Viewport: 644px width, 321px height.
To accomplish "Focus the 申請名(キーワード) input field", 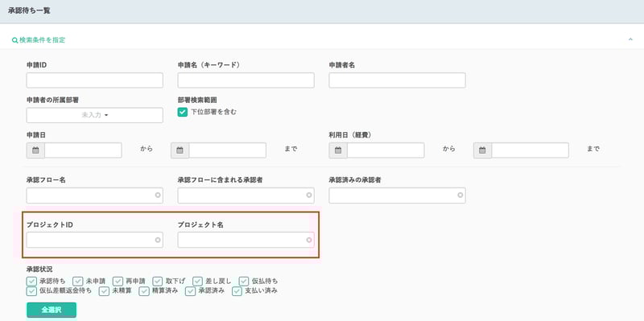I will tap(246, 80).
